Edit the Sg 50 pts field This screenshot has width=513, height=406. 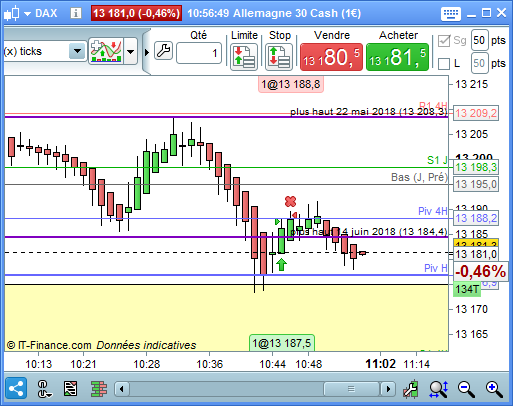[x=480, y=40]
